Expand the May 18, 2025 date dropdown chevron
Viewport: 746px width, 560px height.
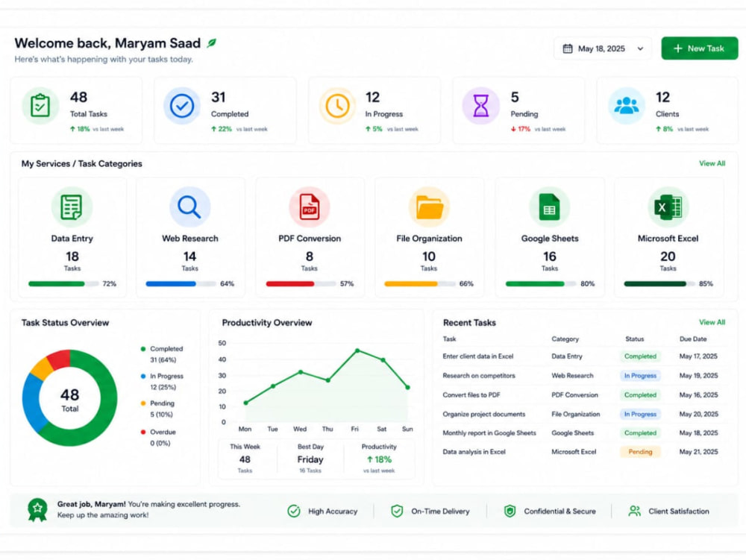click(x=640, y=48)
